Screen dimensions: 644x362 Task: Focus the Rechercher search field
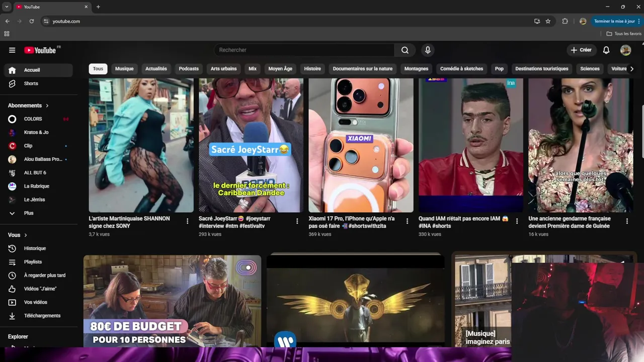click(x=304, y=50)
